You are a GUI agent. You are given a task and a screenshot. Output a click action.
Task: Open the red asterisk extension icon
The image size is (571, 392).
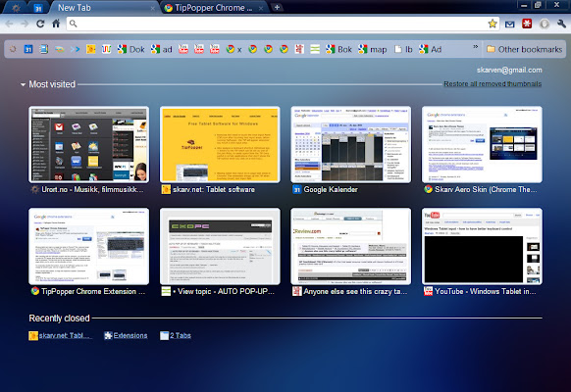(527, 24)
